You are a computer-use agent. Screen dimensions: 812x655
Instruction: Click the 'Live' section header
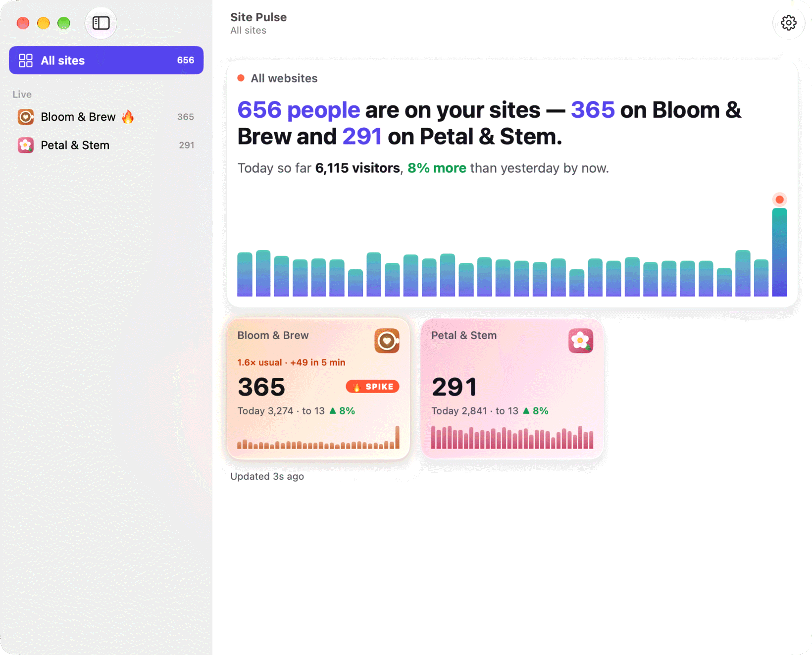(22, 94)
